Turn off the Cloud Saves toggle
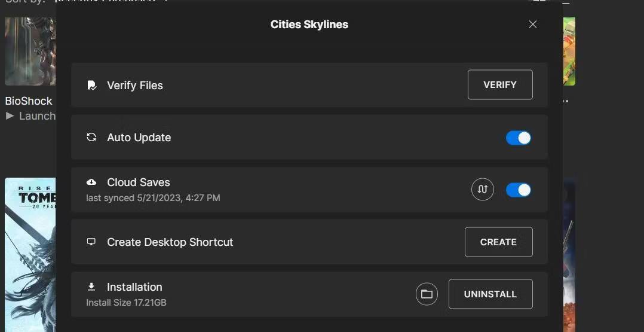The image size is (644, 332). [518, 190]
